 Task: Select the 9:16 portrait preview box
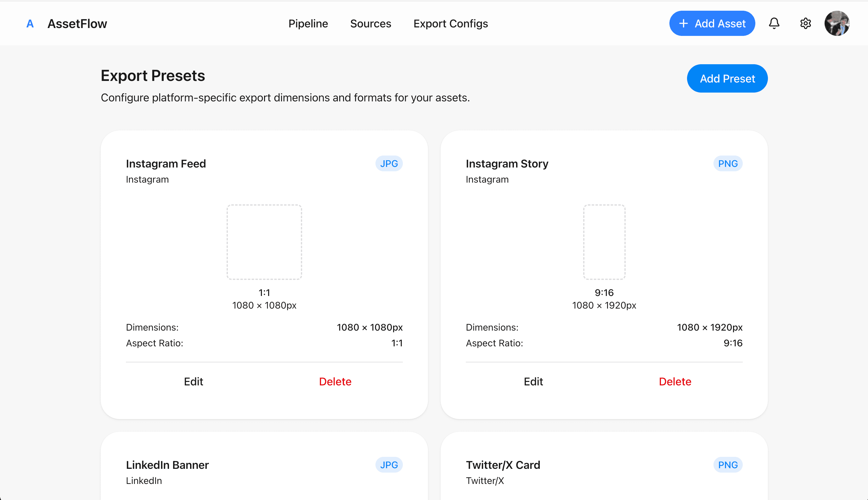604,242
